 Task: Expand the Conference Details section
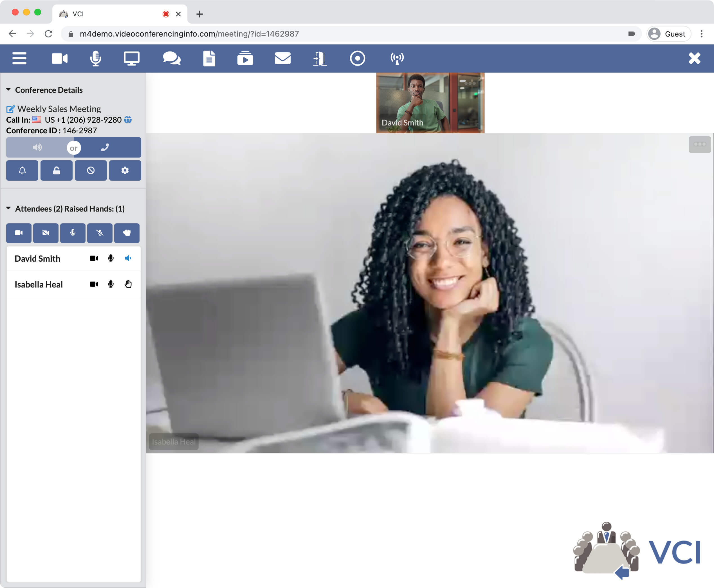point(9,89)
